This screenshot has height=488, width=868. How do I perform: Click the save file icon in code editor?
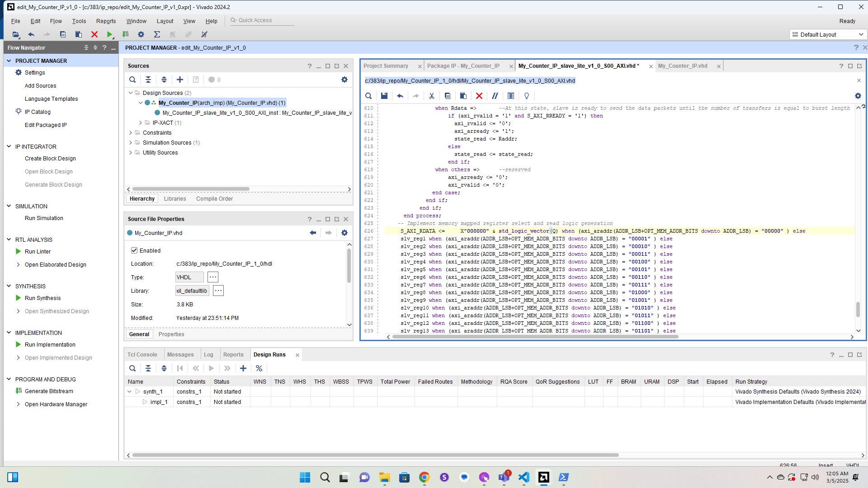(x=384, y=96)
